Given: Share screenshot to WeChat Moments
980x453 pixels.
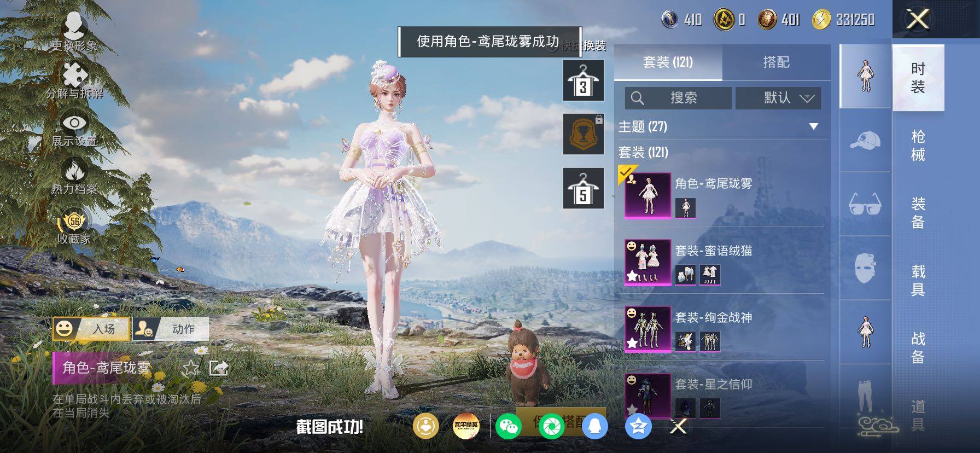Looking at the screenshot, I should pos(551,426).
